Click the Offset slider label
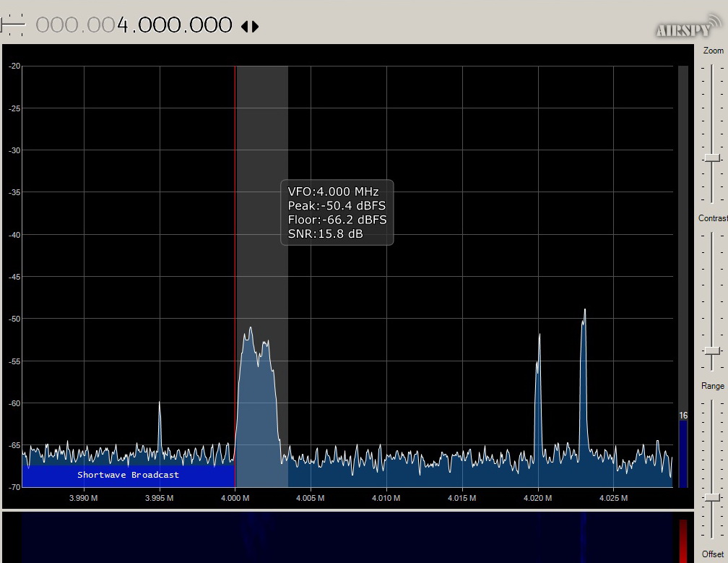 point(713,554)
